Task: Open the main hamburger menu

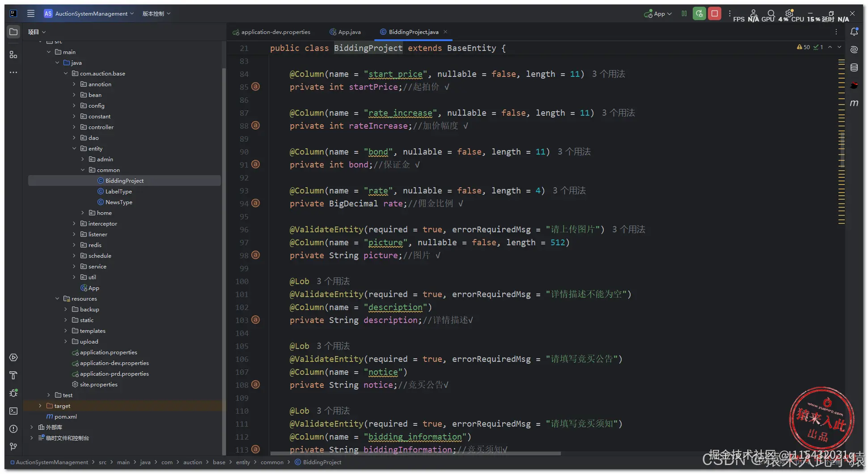Action: pyautogui.click(x=31, y=13)
